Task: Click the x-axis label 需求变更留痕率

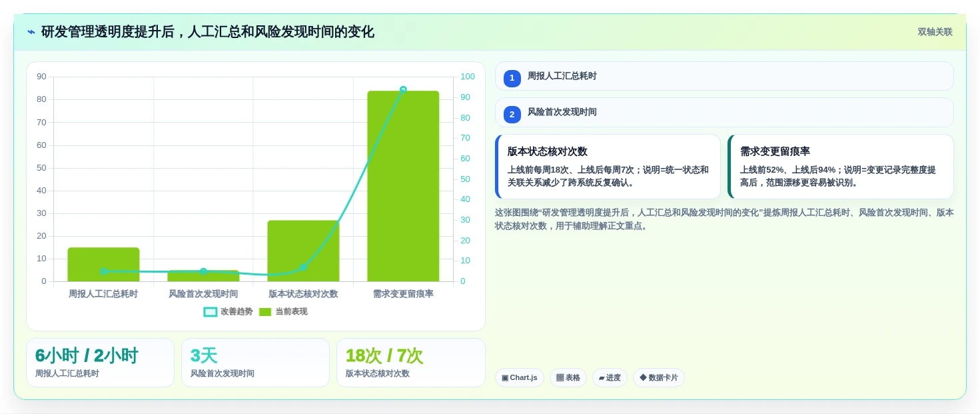Action: [403, 294]
